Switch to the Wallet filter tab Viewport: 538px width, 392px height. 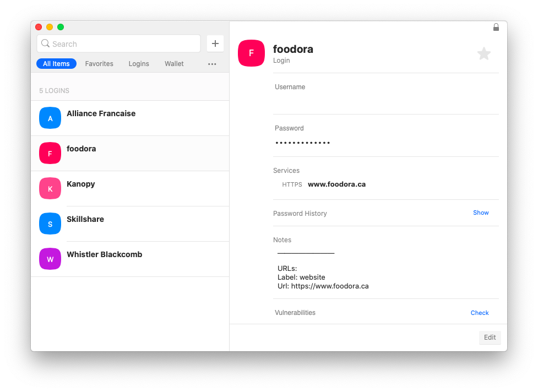[x=174, y=64]
